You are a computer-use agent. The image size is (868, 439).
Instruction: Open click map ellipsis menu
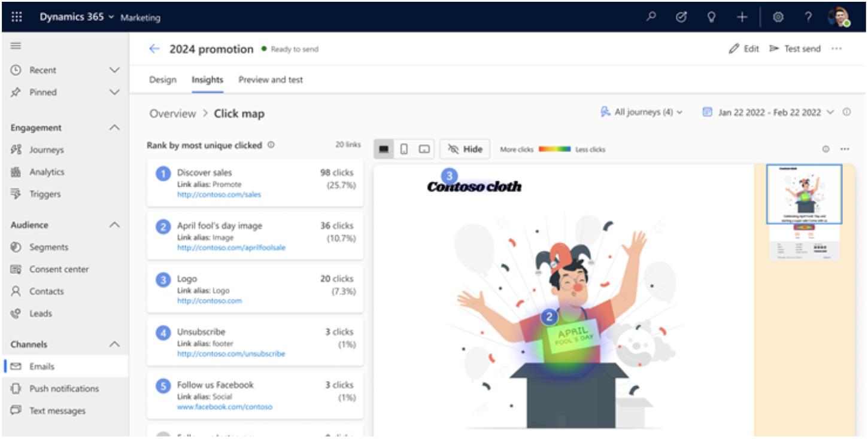coord(845,149)
